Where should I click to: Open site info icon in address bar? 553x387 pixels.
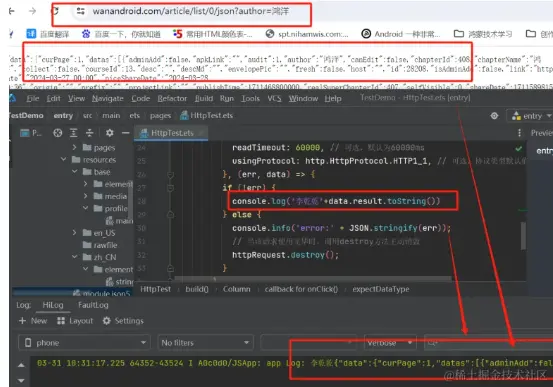(x=80, y=11)
